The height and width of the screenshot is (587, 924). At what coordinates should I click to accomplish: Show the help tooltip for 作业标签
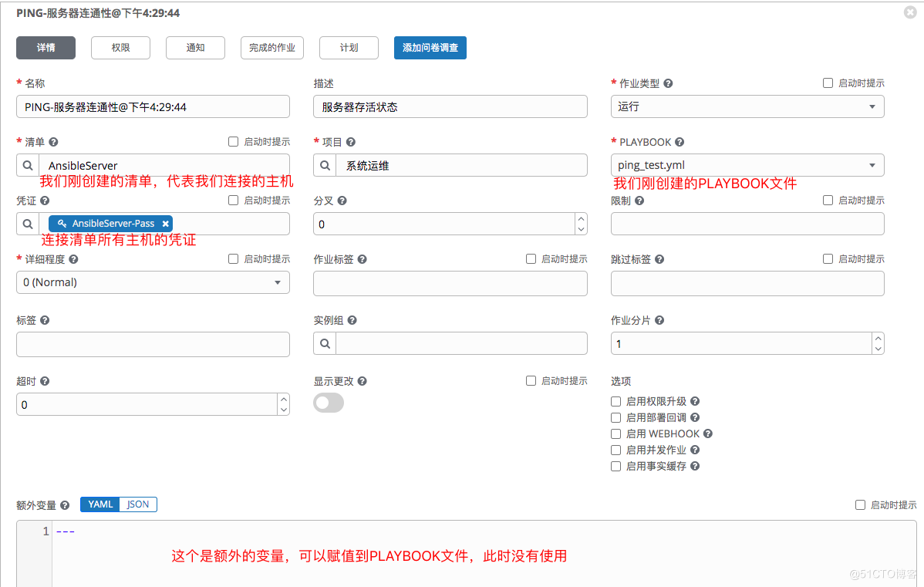(x=363, y=259)
